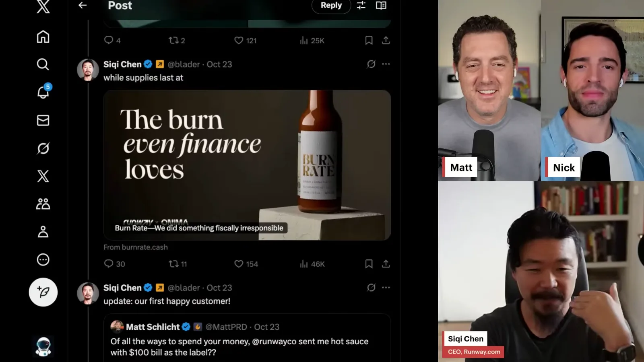Open the X logo home link
This screenshot has width=644, height=362.
(x=43, y=7)
